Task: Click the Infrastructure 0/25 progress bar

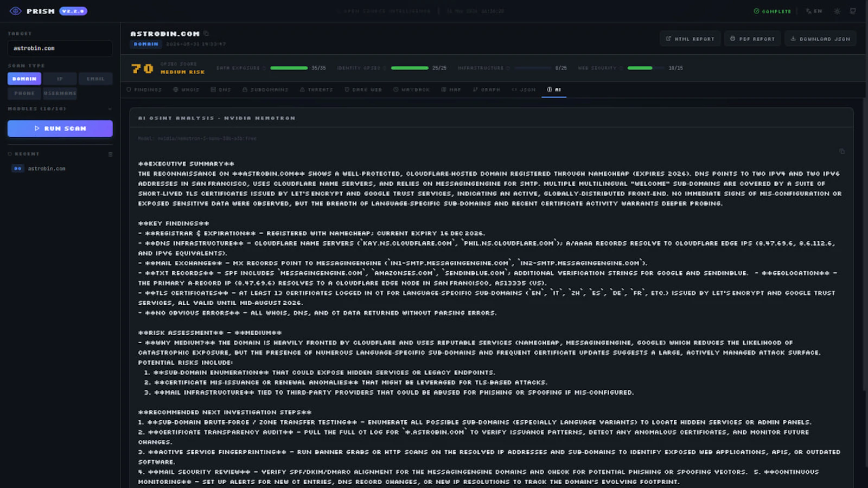Action: pos(533,68)
